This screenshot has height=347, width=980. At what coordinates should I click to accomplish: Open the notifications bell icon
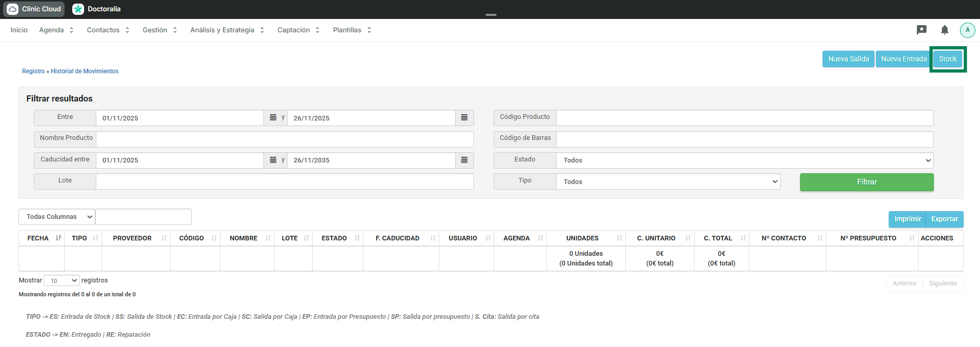coord(945,30)
